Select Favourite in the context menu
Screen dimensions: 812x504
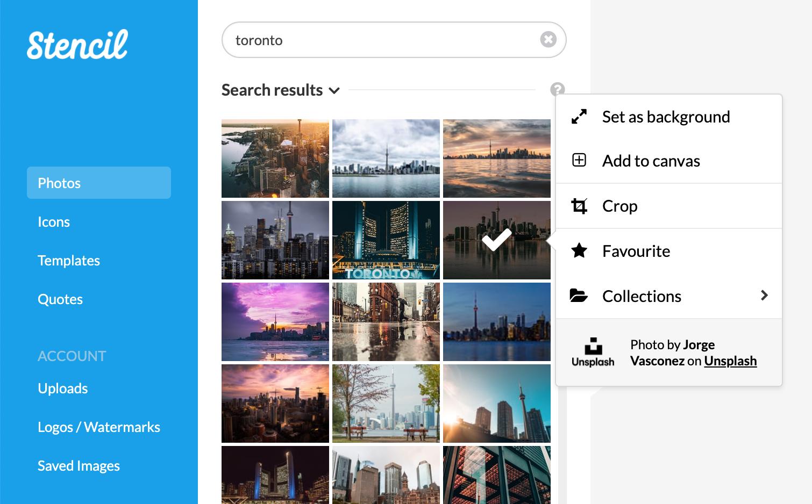636,250
